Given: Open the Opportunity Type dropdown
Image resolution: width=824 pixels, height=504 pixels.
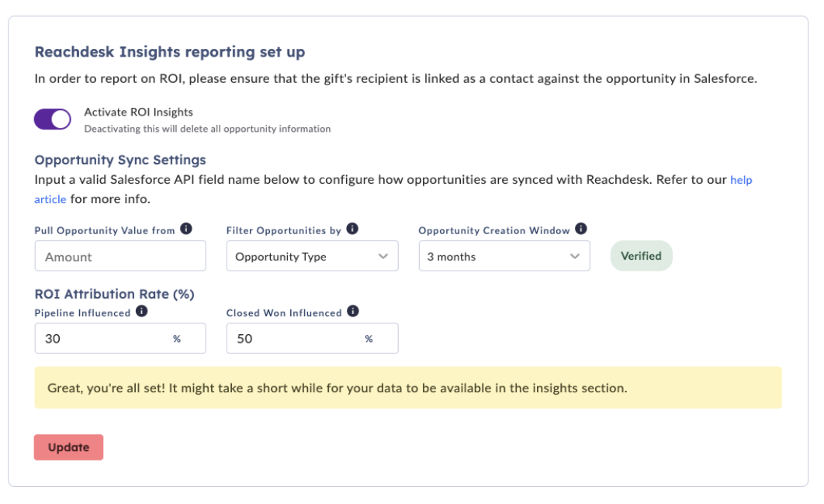Looking at the screenshot, I should (312, 257).
